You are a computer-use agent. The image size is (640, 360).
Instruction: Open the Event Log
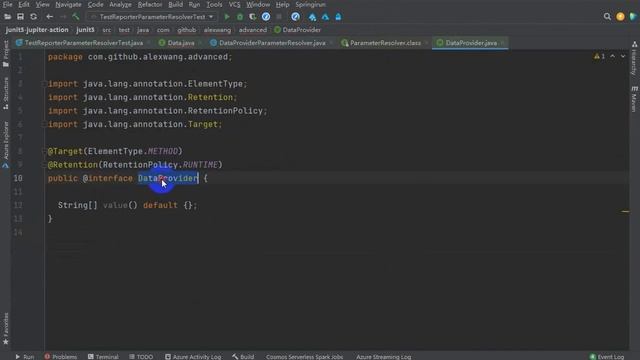point(607,356)
